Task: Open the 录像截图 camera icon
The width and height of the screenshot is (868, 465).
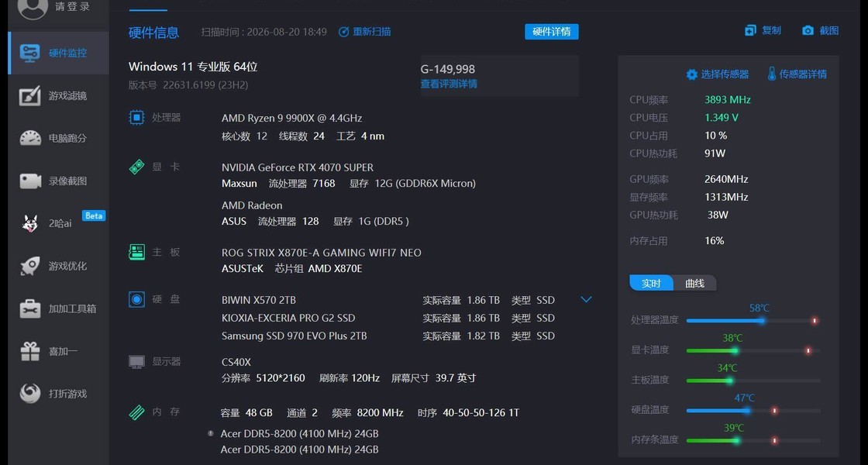Action: 30,181
